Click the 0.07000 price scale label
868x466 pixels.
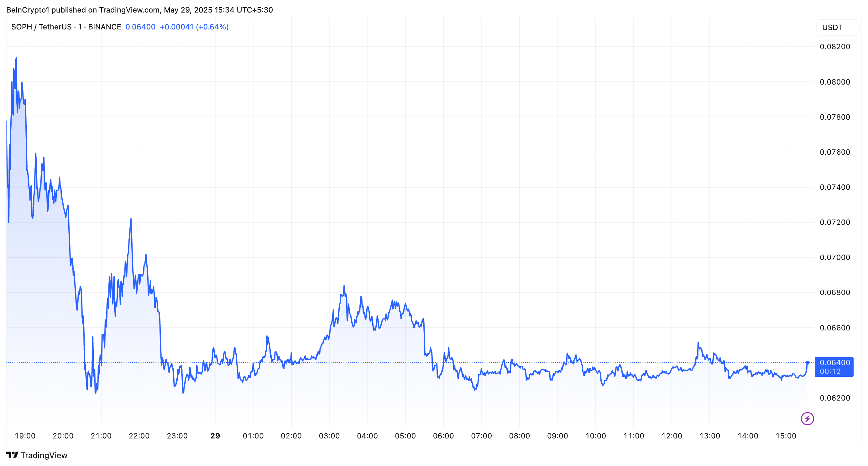835,257
